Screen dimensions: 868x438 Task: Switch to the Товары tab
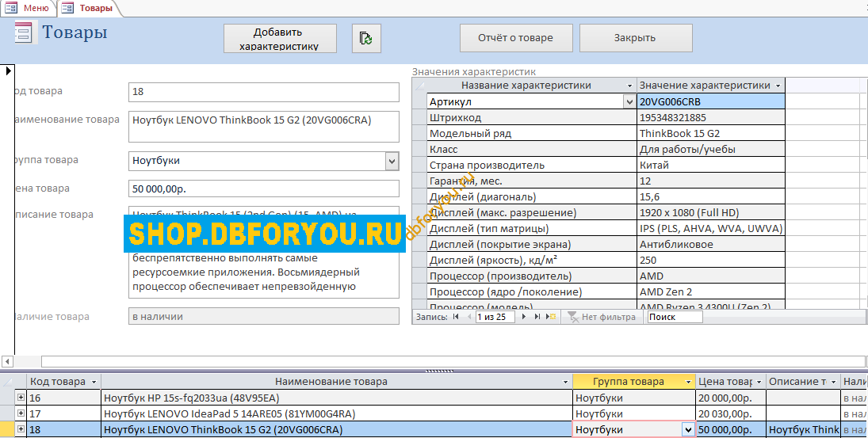pos(87,8)
